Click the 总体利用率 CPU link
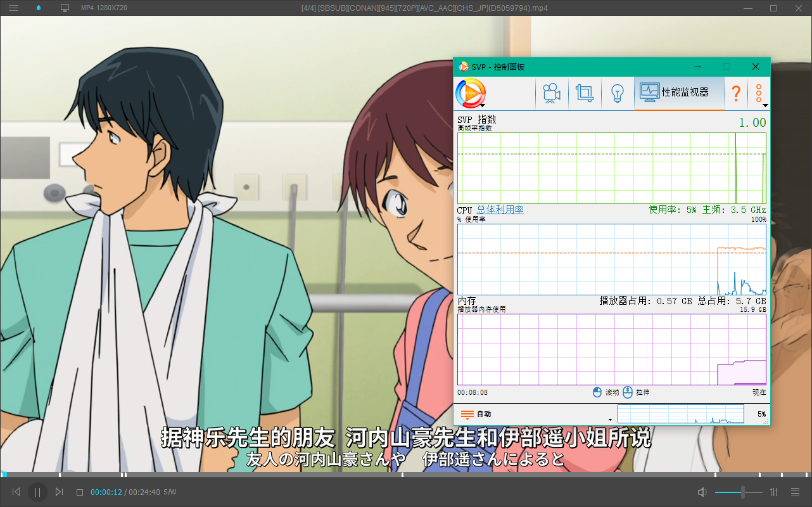This screenshot has width=812, height=507. pos(500,210)
